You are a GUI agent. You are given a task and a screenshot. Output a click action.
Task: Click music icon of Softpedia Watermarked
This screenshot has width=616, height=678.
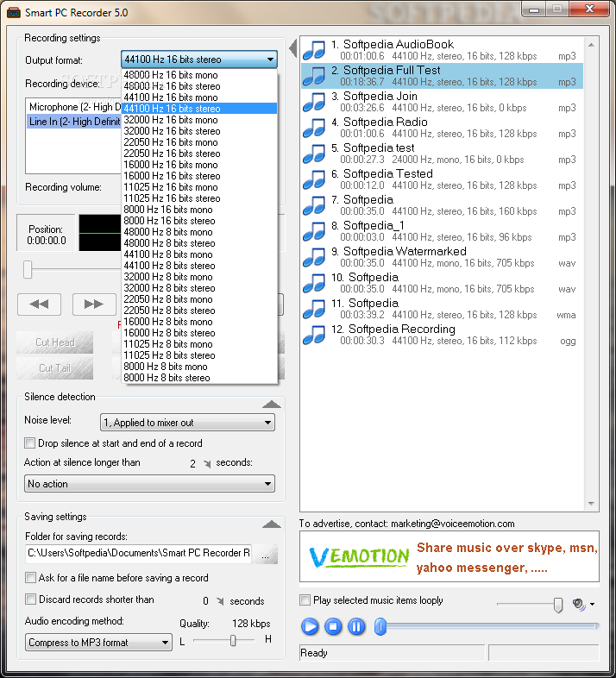[x=314, y=257]
